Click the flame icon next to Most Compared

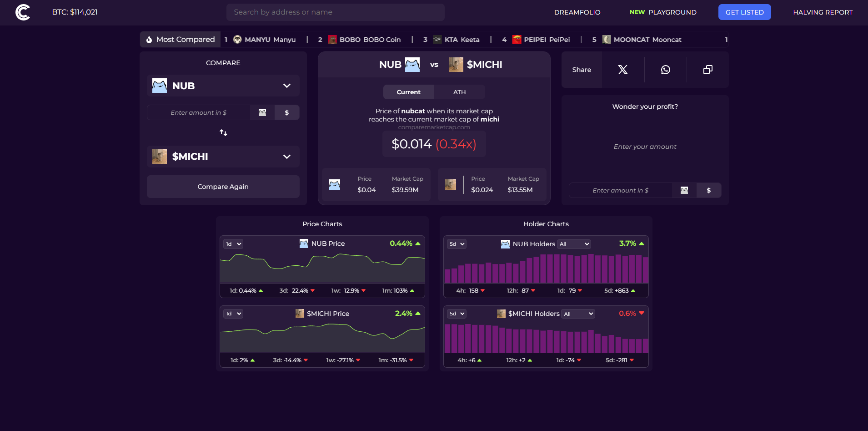click(148, 39)
